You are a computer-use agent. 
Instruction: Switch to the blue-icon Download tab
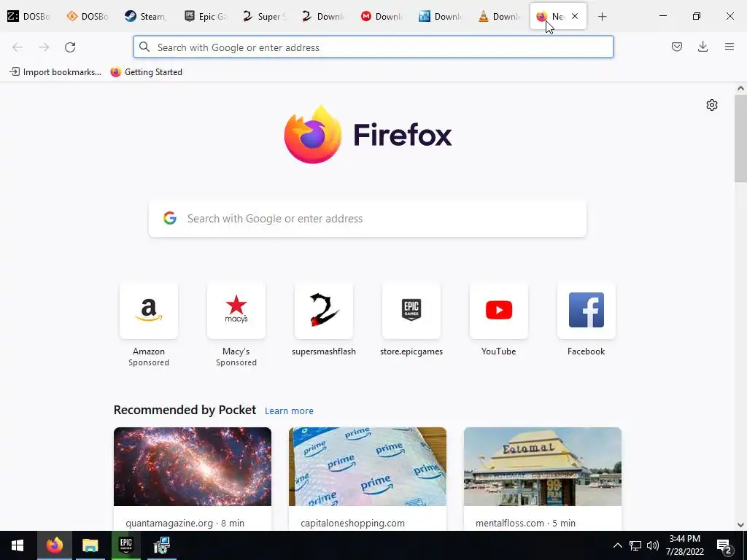pos(441,17)
